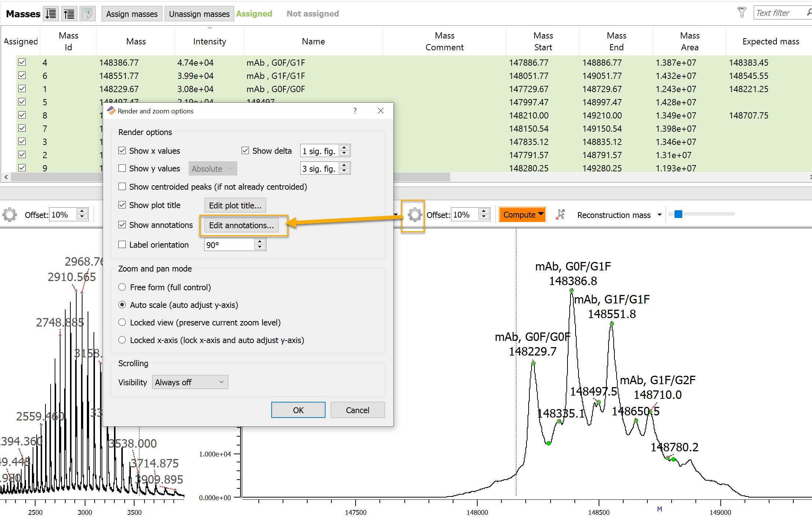Click peak label 148386.8 in spectrum

pos(573,281)
